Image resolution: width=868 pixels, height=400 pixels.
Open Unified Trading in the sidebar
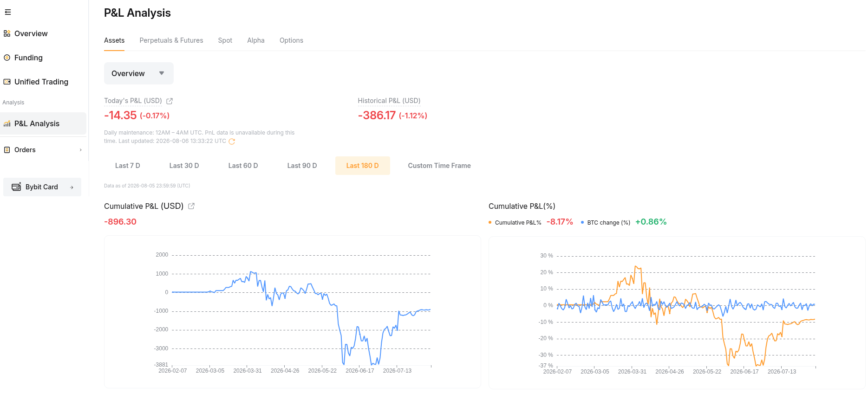[x=41, y=82]
